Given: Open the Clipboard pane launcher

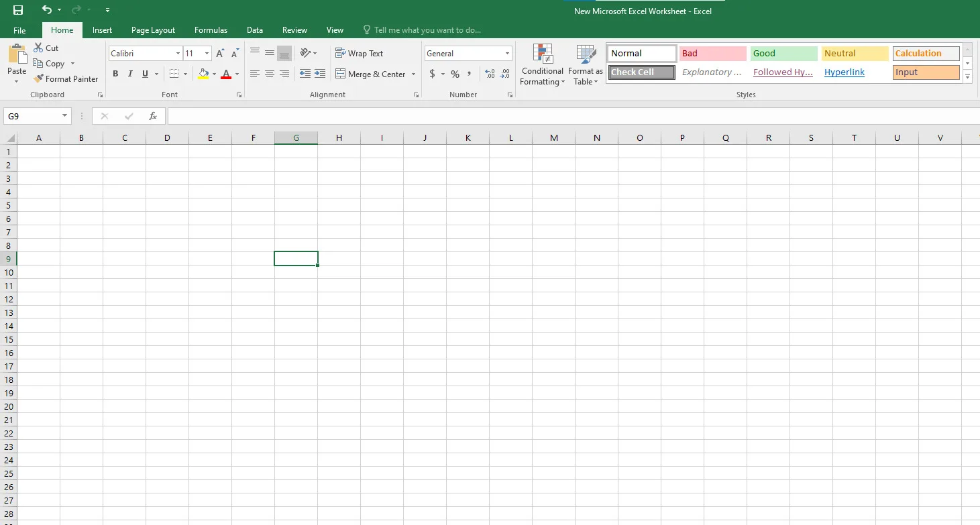Looking at the screenshot, I should click(x=101, y=95).
